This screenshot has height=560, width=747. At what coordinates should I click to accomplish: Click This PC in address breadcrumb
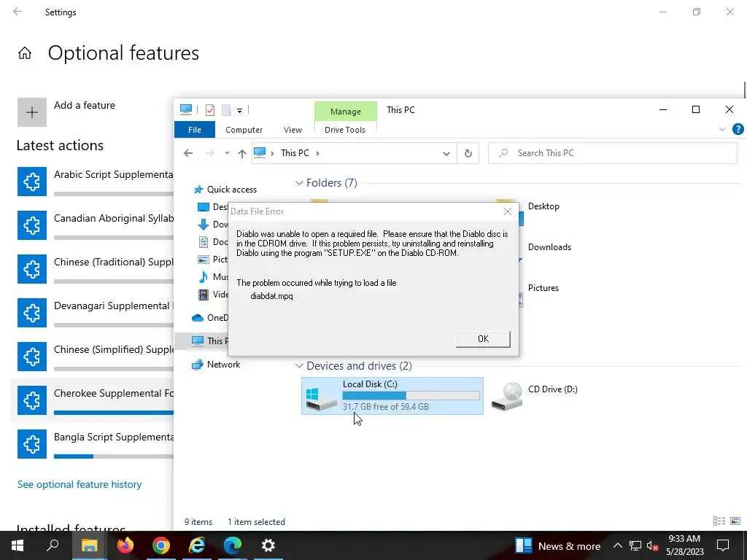click(x=295, y=153)
